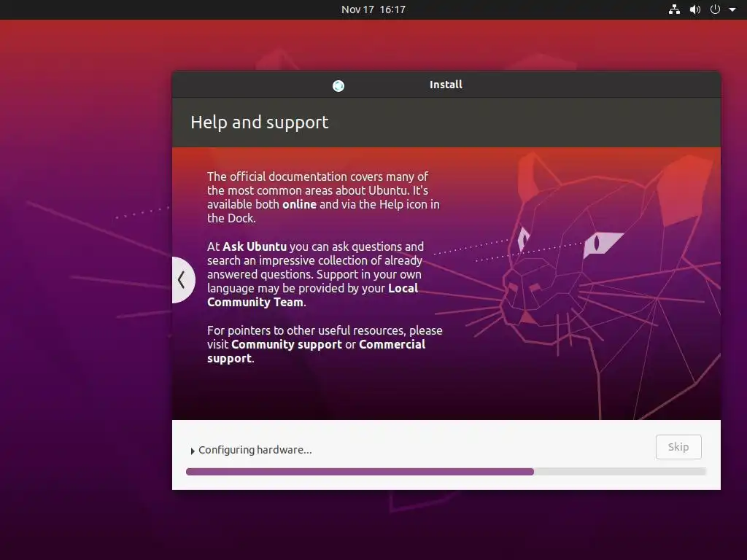Click the 'Configuring hardware...' status text

tap(255, 450)
